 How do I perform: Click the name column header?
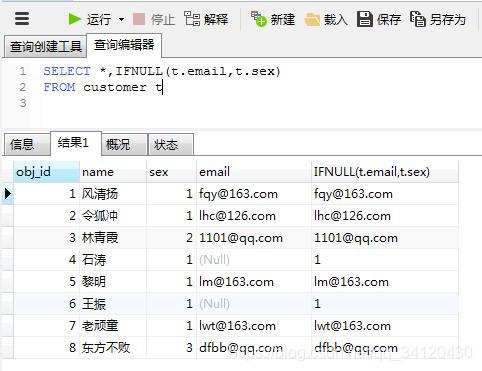tap(113, 172)
